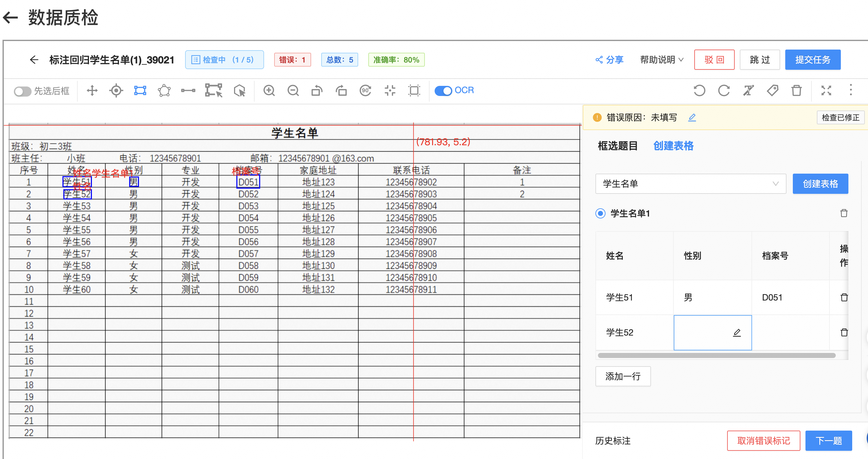Edit the error reason with pencil icon

click(x=692, y=117)
